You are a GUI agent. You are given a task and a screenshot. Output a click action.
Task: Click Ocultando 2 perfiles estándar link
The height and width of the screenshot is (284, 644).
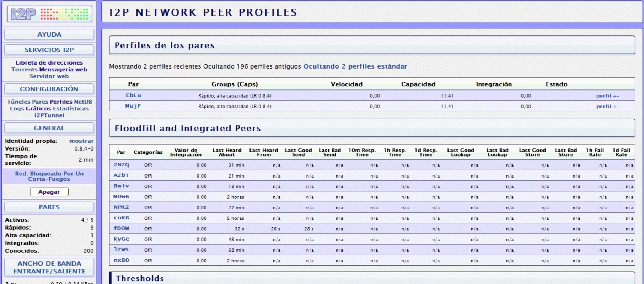(355, 66)
